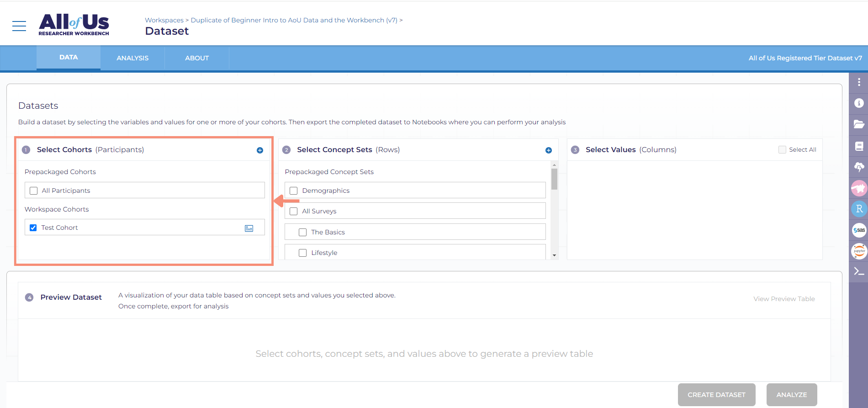
Task: Add a new cohort with plus icon
Action: coord(260,150)
